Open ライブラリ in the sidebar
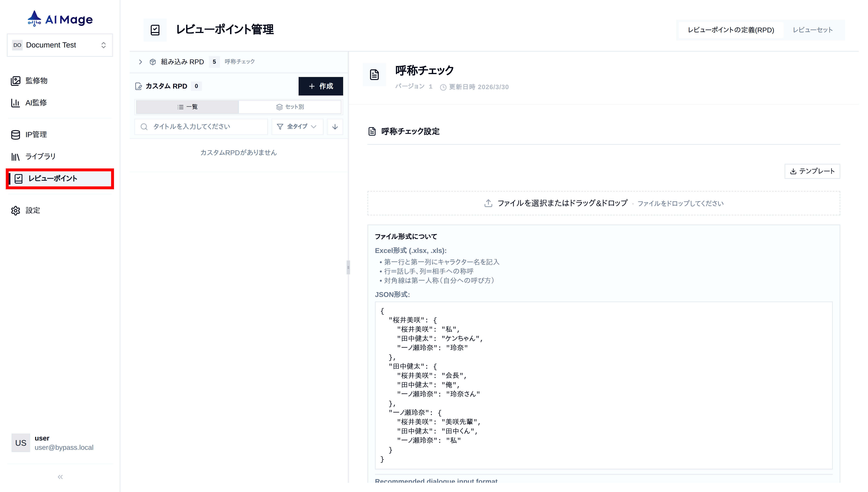Viewport: 868px width, 492px height. (60, 156)
